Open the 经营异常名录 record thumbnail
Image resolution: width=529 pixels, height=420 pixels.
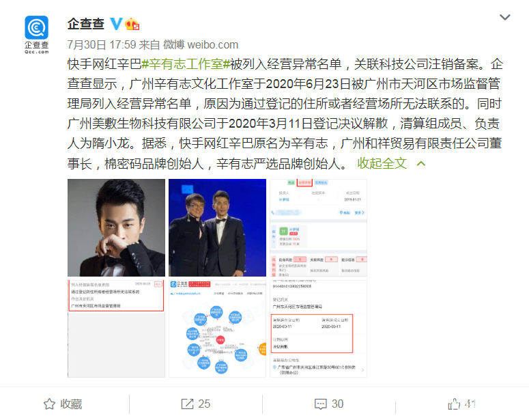pyautogui.click(x=117, y=328)
